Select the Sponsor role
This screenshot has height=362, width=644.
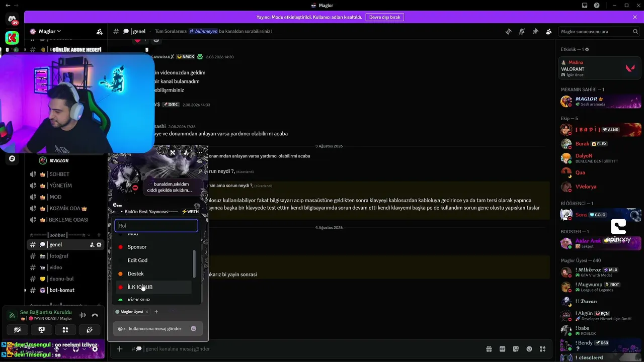[x=153, y=247]
